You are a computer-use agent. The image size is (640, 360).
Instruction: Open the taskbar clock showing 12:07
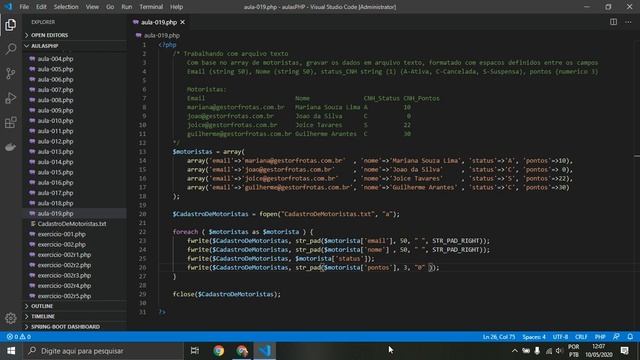coord(599,351)
